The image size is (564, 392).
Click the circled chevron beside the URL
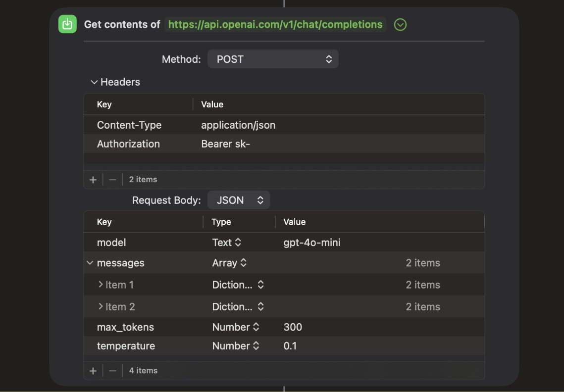tap(400, 24)
